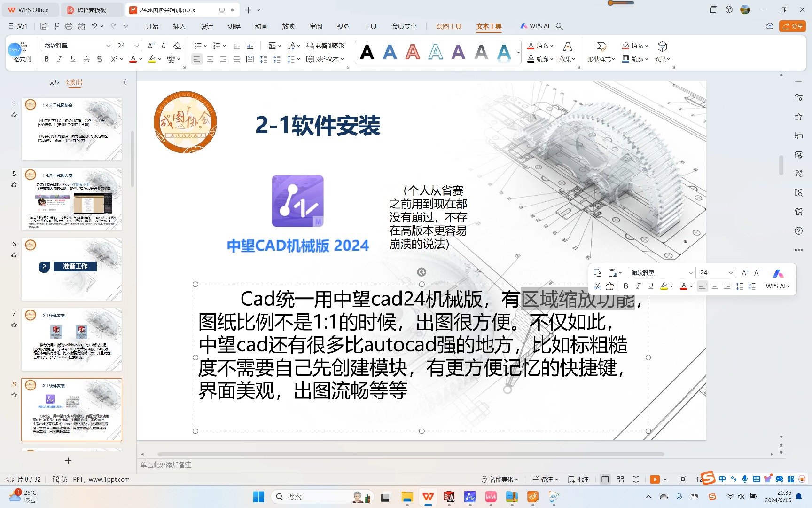Toggle underline in the ribbon
The image size is (812, 508).
73,59
